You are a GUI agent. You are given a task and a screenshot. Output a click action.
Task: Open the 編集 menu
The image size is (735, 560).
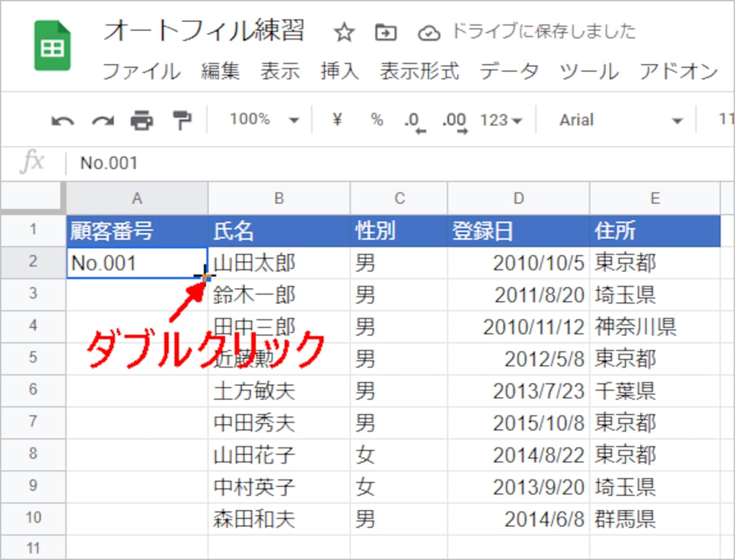[221, 72]
